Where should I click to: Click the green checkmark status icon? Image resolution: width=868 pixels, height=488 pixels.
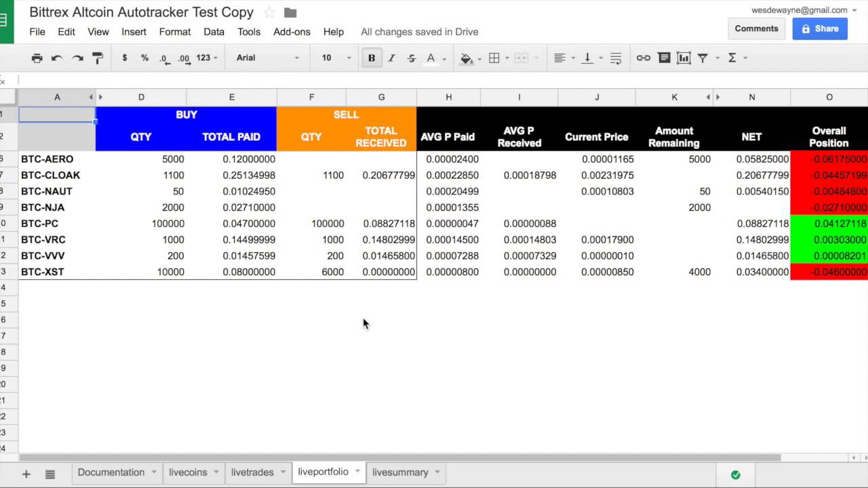[x=736, y=474]
